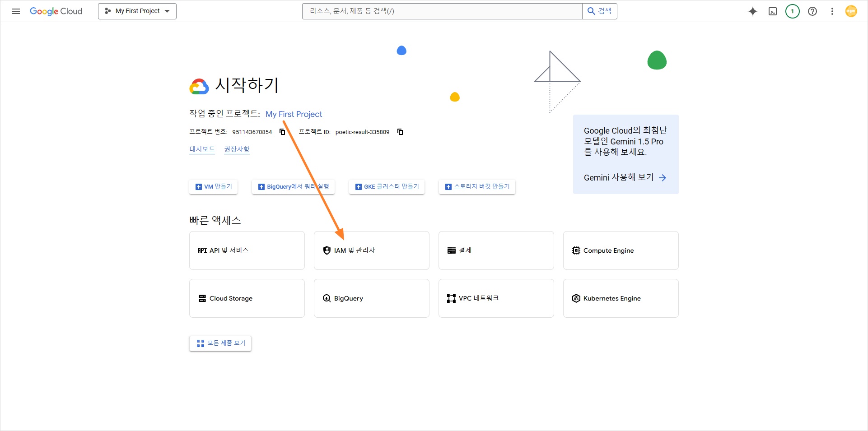Open the 대시보드 link
The width and height of the screenshot is (868, 431).
point(202,149)
